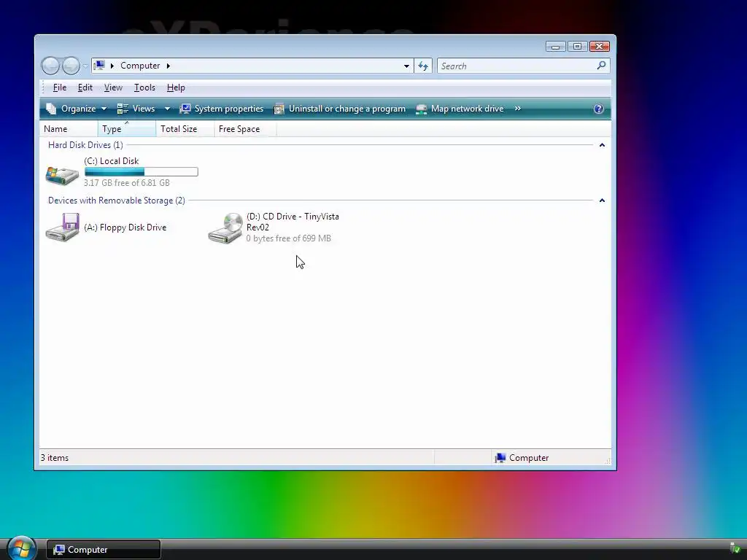Click the system tray icon
This screenshot has width=747, height=560.
(735, 548)
